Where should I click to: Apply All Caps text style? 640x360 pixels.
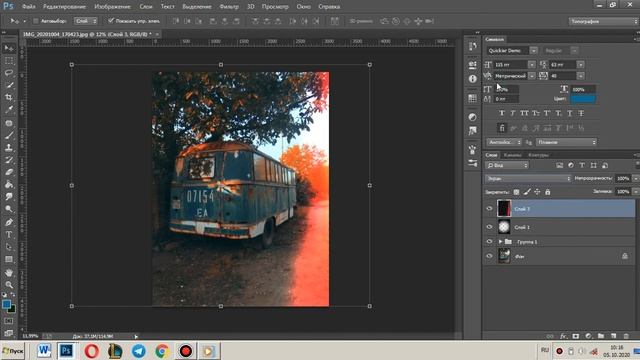(x=524, y=113)
